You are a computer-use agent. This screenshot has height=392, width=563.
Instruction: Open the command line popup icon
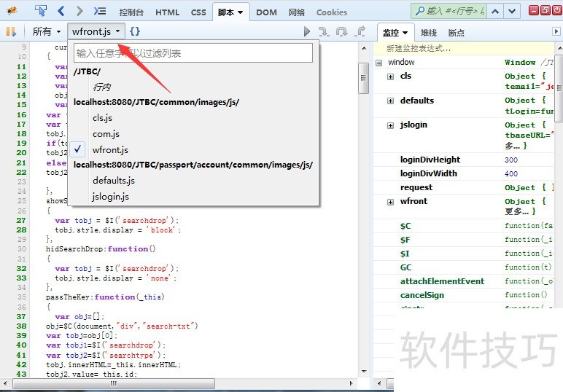pos(101,11)
